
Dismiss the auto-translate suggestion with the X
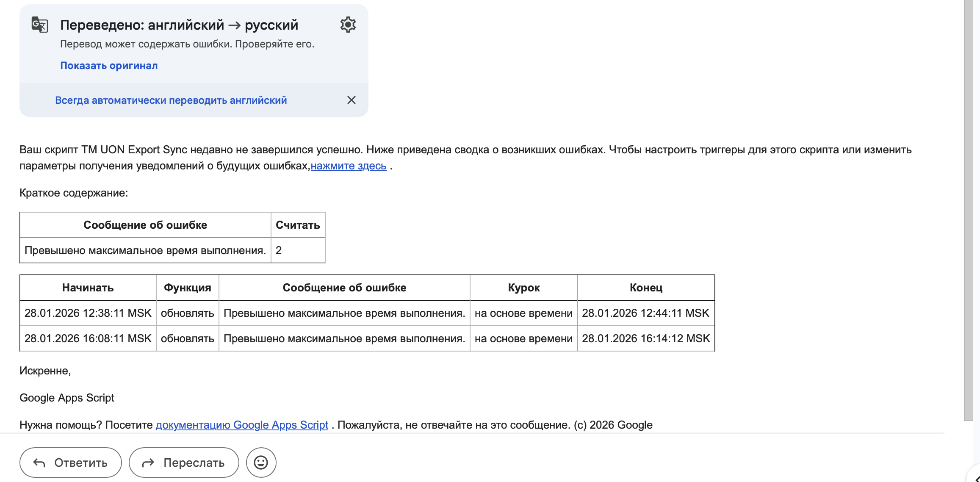click(351, 100)
